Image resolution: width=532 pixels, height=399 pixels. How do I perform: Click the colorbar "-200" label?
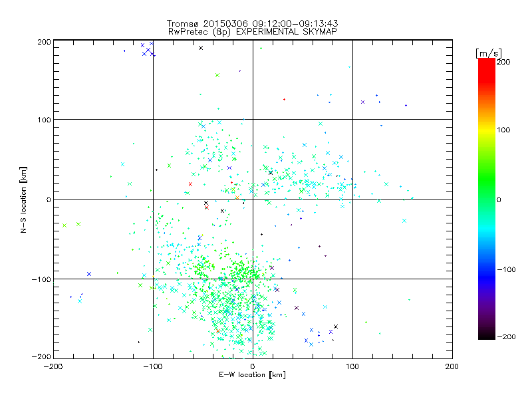[x=506, y=336]
